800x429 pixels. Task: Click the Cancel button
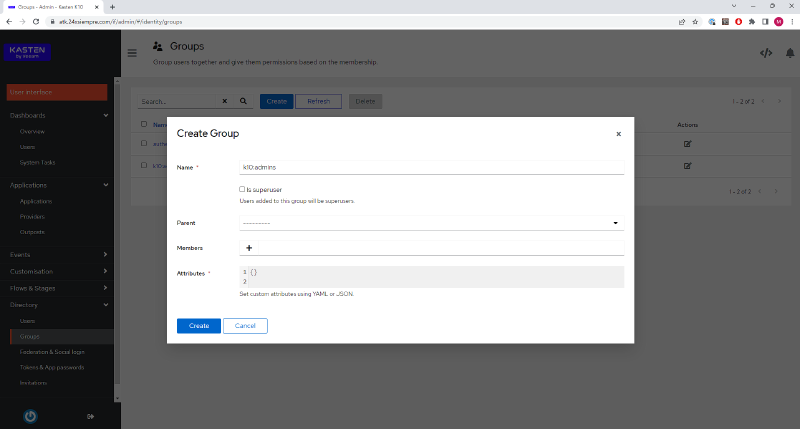[x=245, y=326]
